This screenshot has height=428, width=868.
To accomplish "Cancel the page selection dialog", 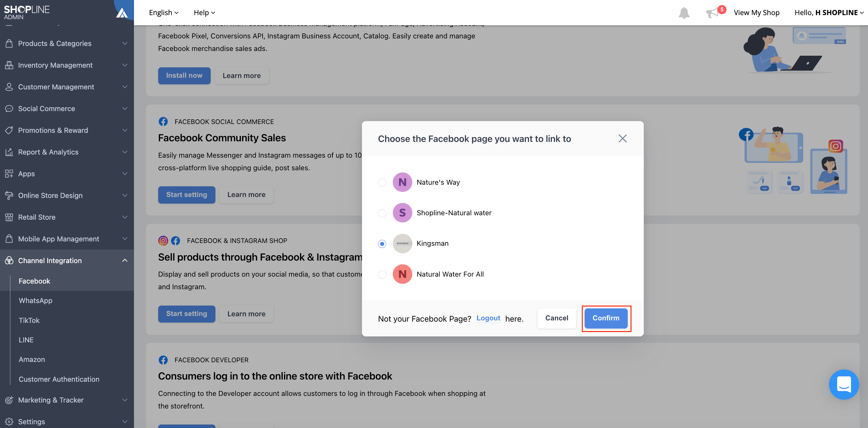I will (557, 318).
